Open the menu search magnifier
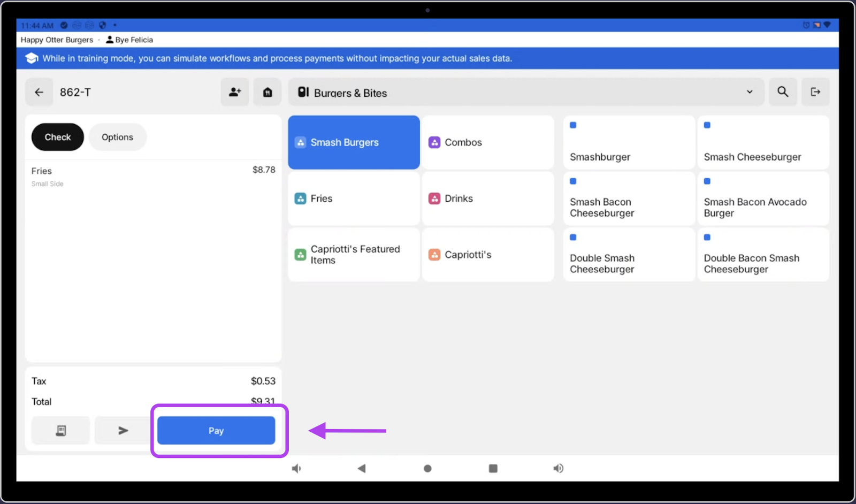 pos(783,92)
